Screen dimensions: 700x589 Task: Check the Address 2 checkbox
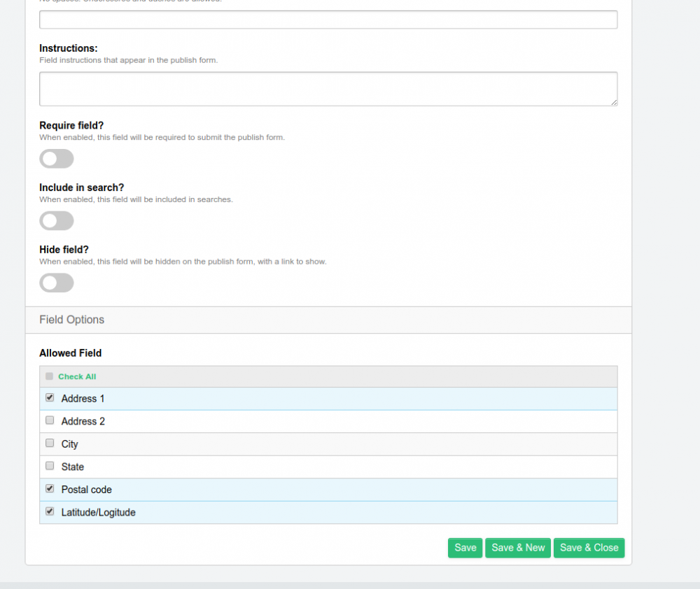(50, 420)
